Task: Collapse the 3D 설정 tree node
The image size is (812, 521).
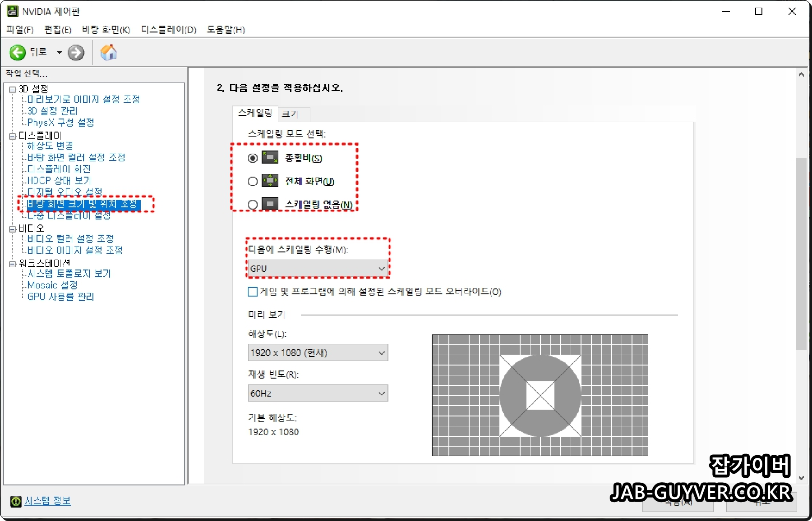Action: click(x=12, y=89)
